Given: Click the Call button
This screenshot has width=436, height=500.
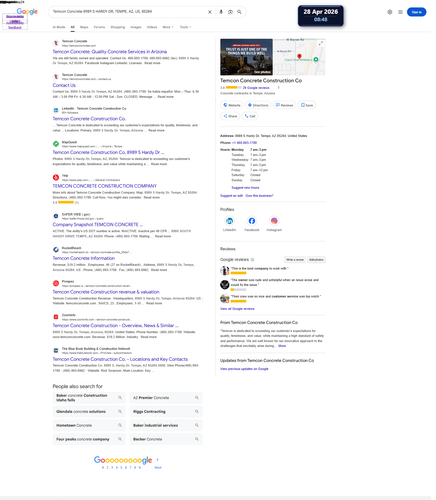Looking at the screenshot, I should (250, 116).
